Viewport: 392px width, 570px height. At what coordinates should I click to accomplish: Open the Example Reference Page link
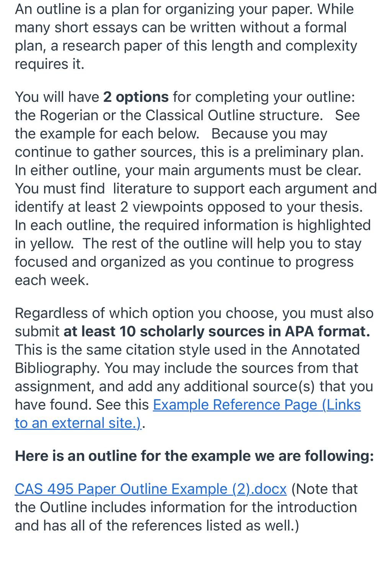[256, 405]
